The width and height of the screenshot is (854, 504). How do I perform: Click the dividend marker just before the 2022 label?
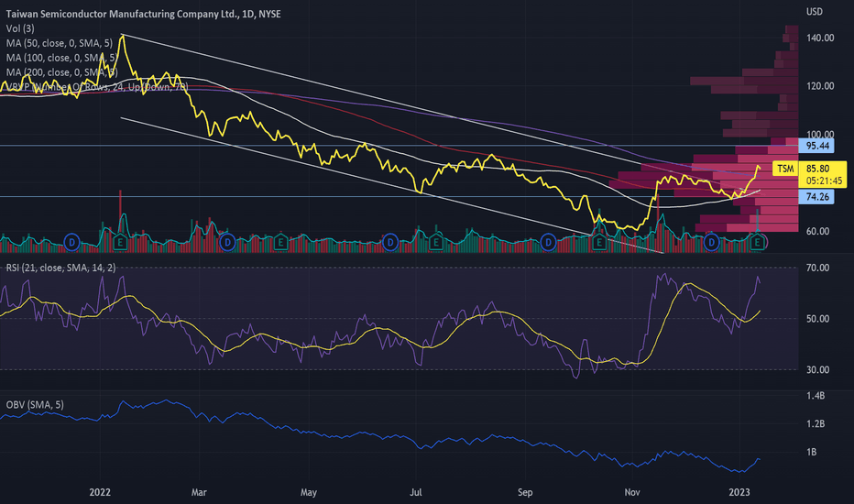[71, 242]
